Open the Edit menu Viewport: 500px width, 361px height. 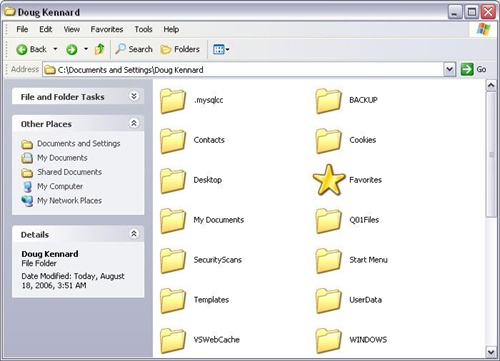click(x=46, y=29)
